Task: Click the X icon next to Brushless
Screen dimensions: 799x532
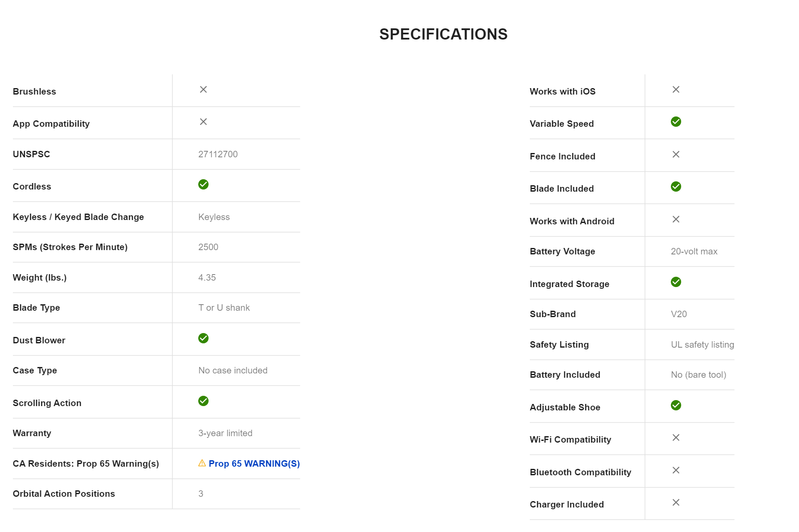Action: [203, 89]
